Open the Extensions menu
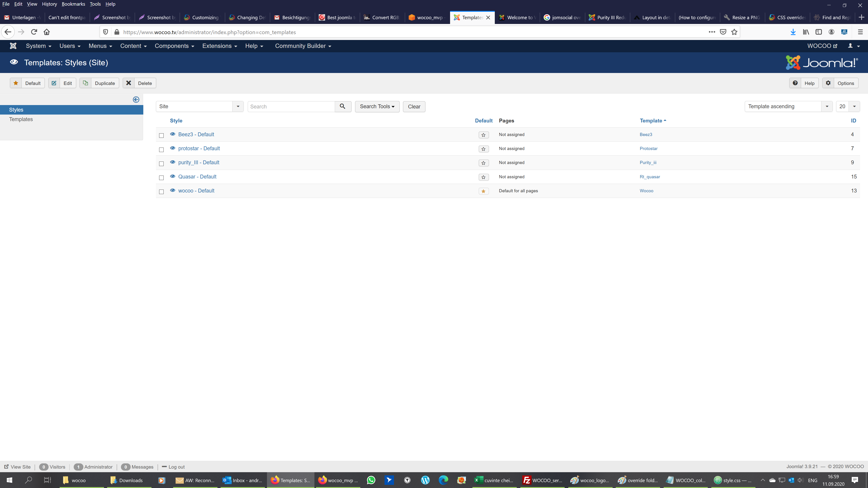Screen dimensions: 868x488 pos(219,46)
